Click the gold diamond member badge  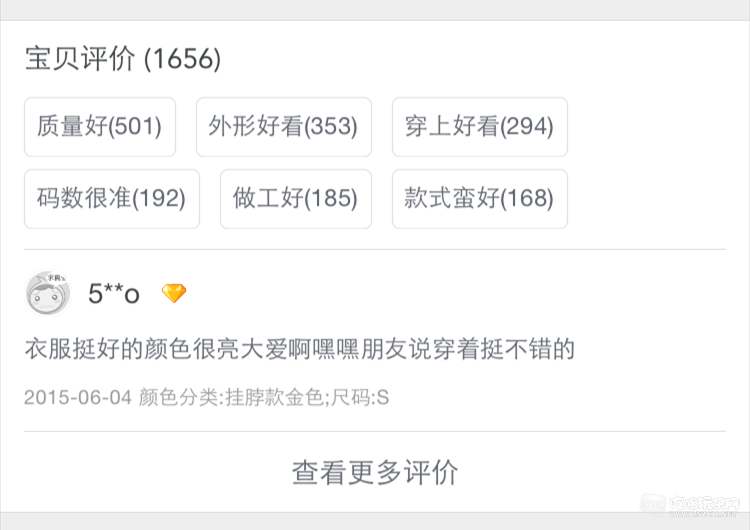tap(174, 293)
